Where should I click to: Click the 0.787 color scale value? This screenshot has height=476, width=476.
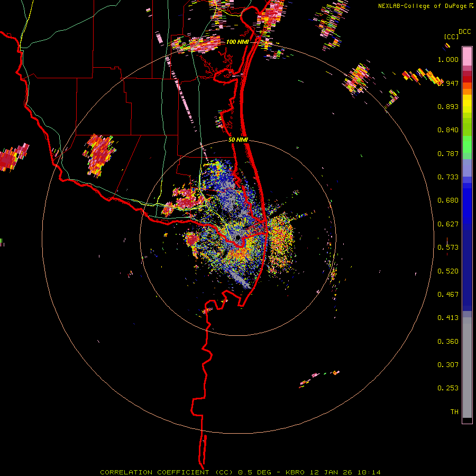point(448,153)
